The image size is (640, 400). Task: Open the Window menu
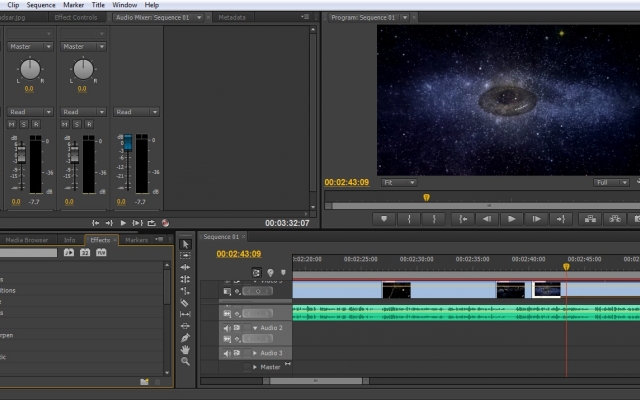pos(124,5)
